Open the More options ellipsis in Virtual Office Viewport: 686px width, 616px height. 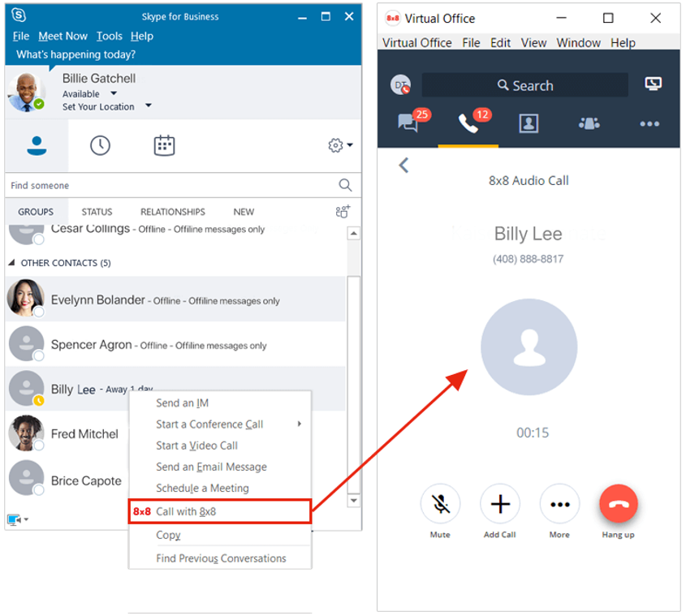[x=649, y=123]
